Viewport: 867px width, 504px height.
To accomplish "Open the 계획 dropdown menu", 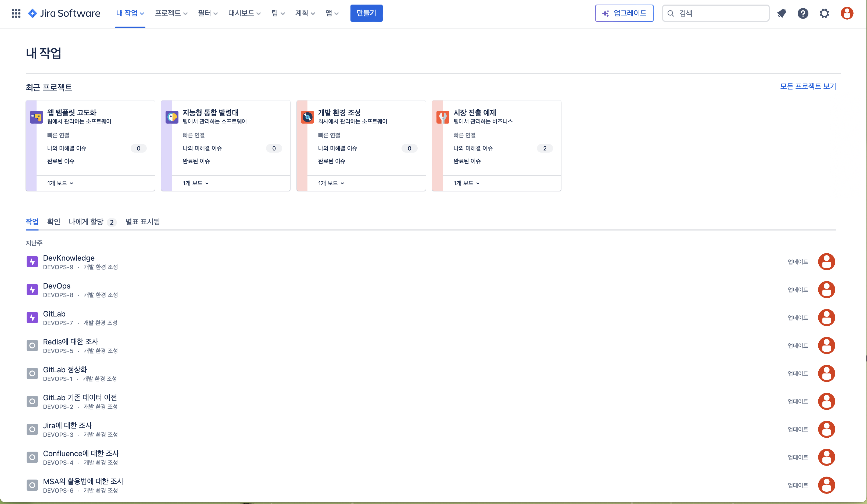I will (305, 13).
